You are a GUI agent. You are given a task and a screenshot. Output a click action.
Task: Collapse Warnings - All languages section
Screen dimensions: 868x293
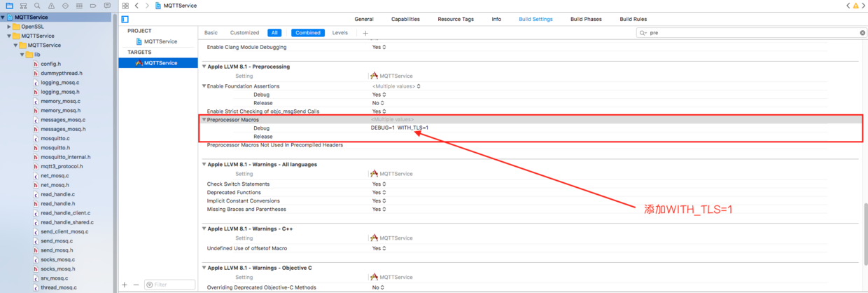(x=204, y=165)
